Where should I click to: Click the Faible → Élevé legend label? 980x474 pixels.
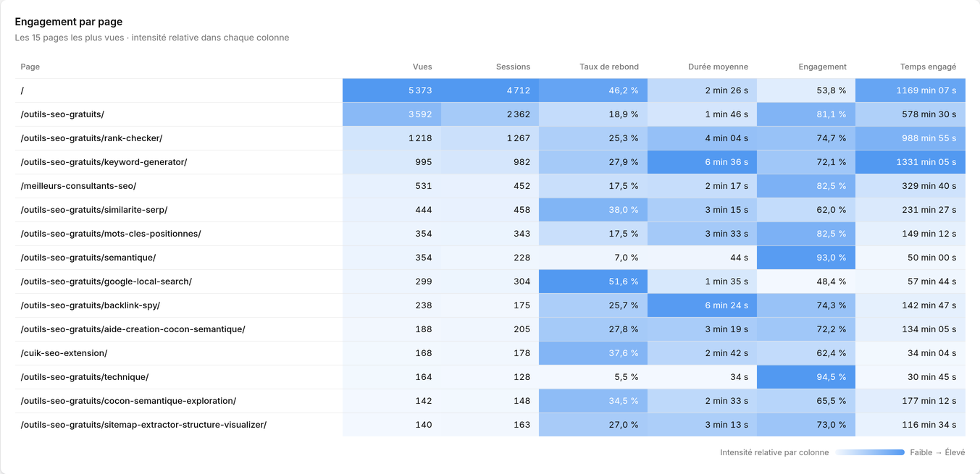click(937, 452)
